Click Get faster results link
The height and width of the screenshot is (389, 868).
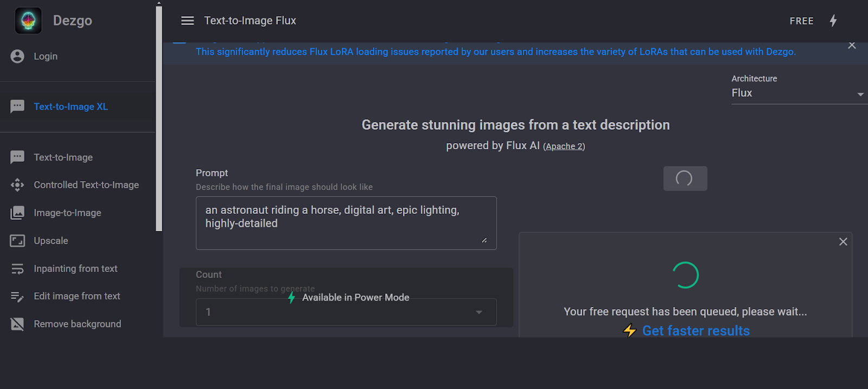click(696, 330)
